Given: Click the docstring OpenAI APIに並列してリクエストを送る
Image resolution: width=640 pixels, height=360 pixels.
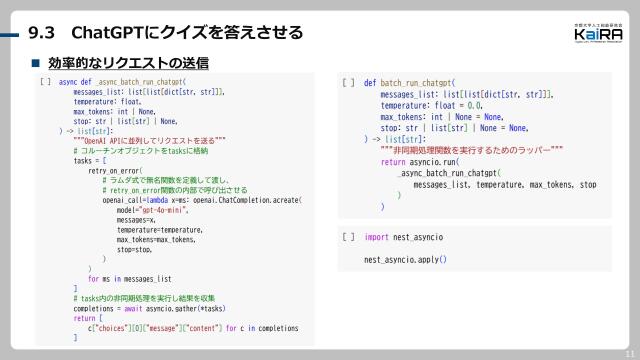Looking at the screenshot, I should [149, 141].
